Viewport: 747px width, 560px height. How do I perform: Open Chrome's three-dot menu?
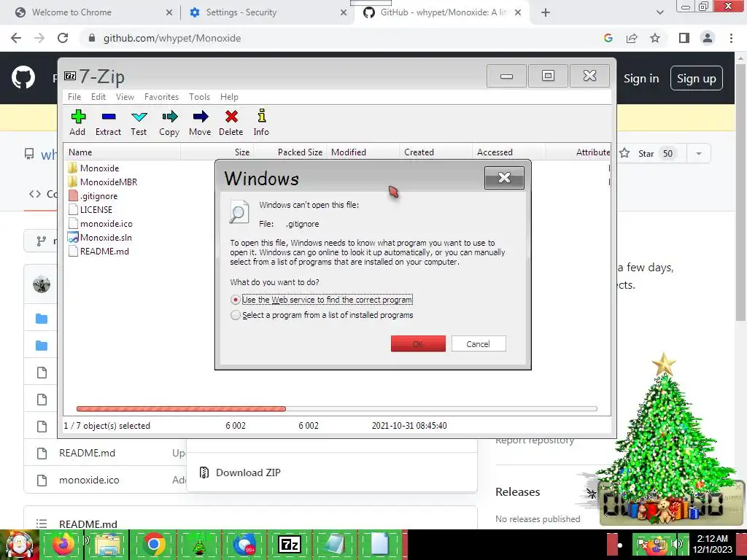pyautogui.click(x=731, y=38)
